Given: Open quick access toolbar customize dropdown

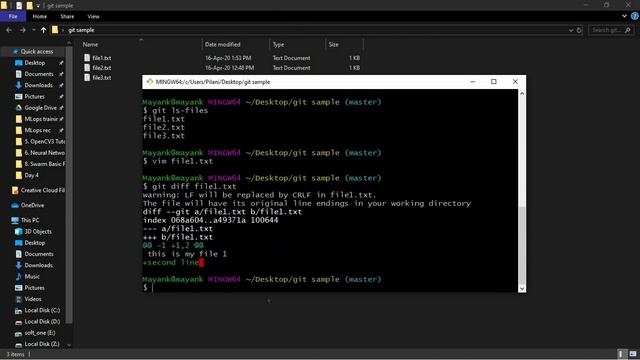Looking at the screenshot, I should tap(38, 6).
